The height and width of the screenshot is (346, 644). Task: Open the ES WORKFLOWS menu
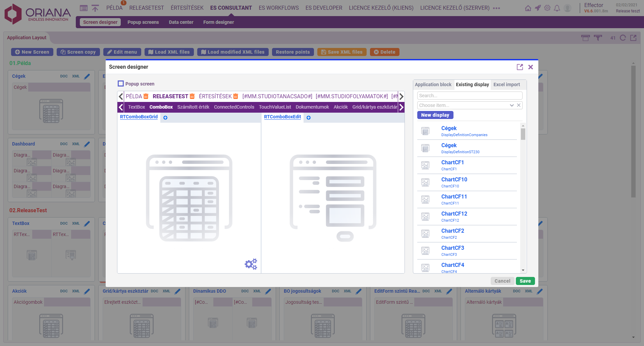coord(279,8)
